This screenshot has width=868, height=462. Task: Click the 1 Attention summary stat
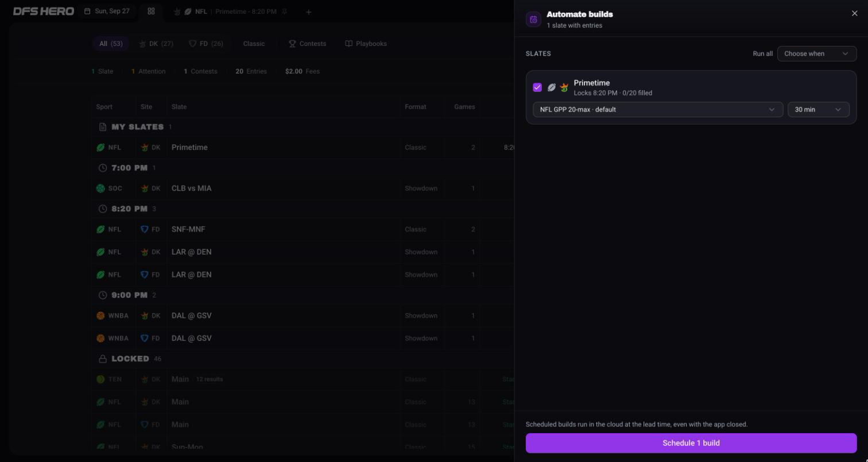[149, 71]
